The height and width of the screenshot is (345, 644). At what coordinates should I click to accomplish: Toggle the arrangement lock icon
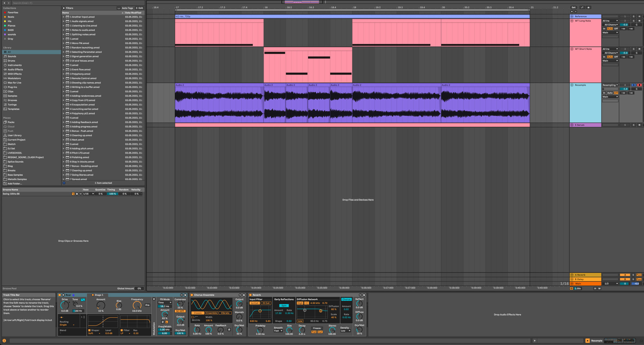coord(588,7)
